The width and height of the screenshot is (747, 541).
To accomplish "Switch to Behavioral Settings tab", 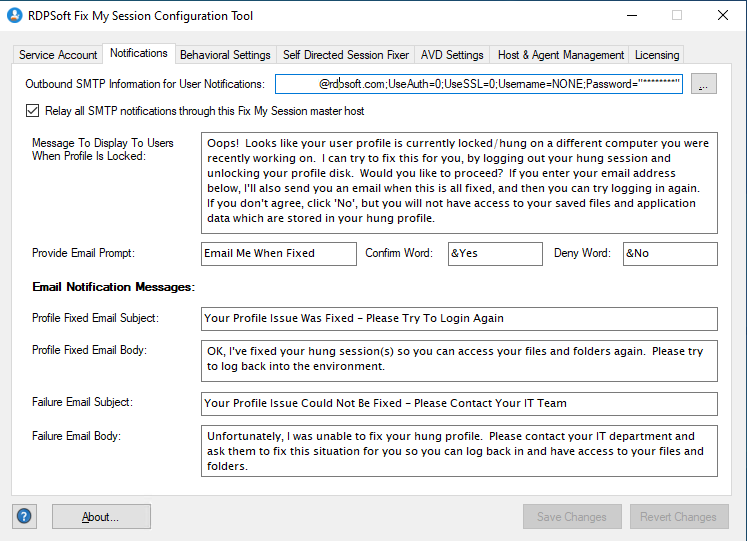I will tap(225, 55).
